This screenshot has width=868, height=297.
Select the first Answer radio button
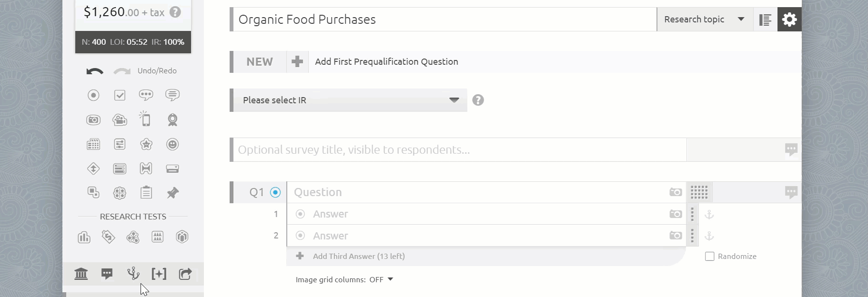(300, 214)
